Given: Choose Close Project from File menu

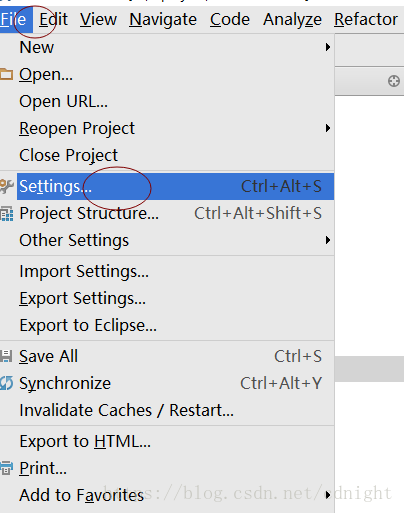Looking at the screenshot, I should [x=69, y=155].
